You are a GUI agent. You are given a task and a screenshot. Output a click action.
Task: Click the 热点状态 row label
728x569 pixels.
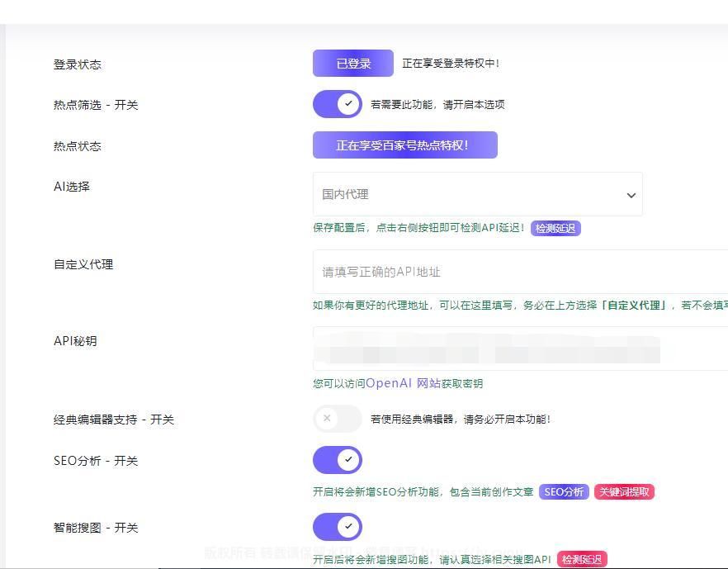[78, 146]
